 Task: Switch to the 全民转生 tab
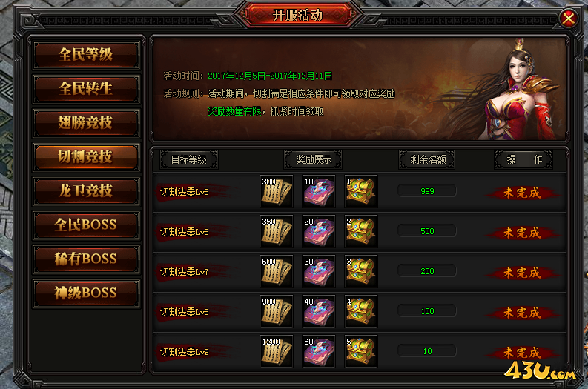(86, 89)
